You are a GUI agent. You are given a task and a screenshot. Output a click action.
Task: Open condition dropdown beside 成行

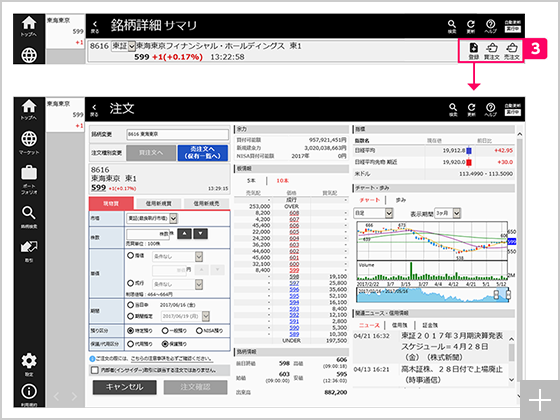click(178, 284)
